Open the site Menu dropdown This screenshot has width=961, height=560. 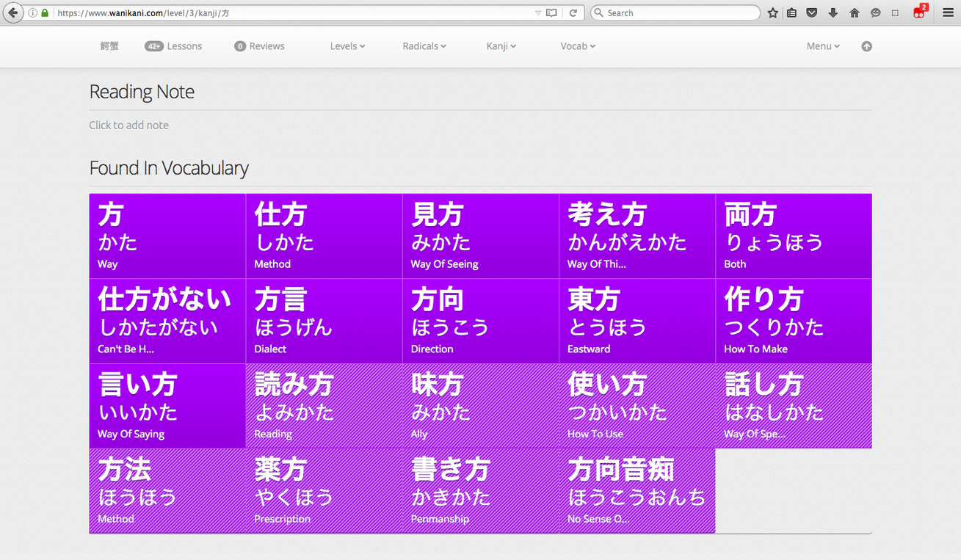pyautogui.click(x=823, y=46)
